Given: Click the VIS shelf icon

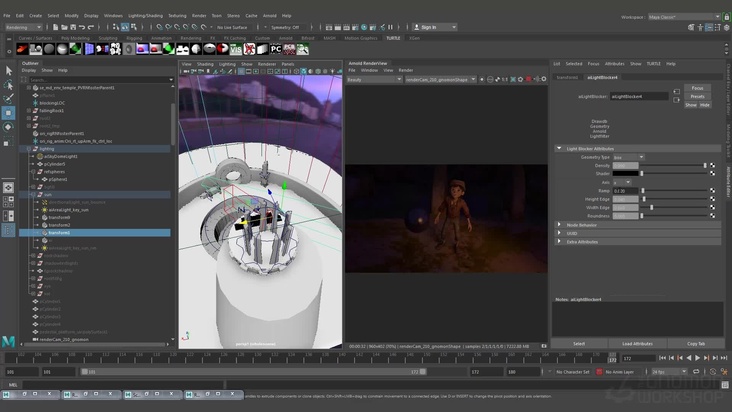Looking at the screenshot, I should point(236,49).
